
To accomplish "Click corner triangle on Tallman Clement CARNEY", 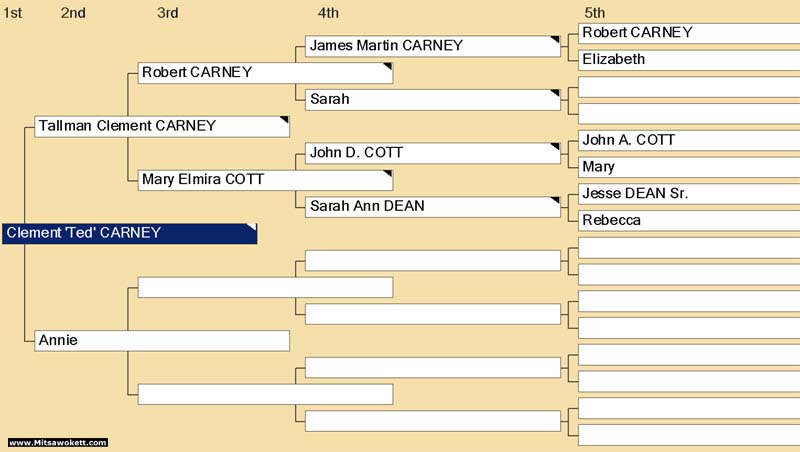I will point(285,119).
